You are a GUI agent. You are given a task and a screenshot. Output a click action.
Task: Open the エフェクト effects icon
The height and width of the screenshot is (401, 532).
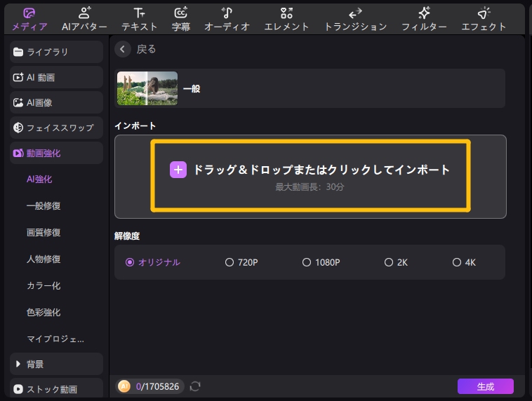point(484,13)
